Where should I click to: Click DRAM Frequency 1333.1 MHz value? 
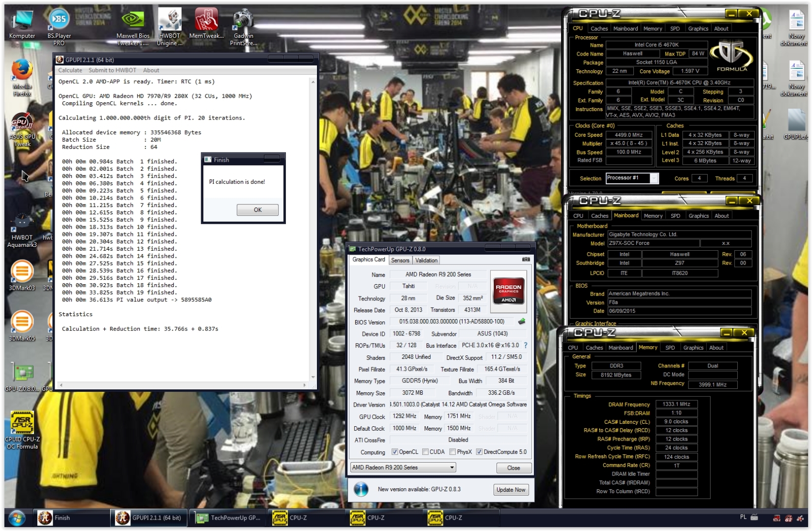[676, 404]
